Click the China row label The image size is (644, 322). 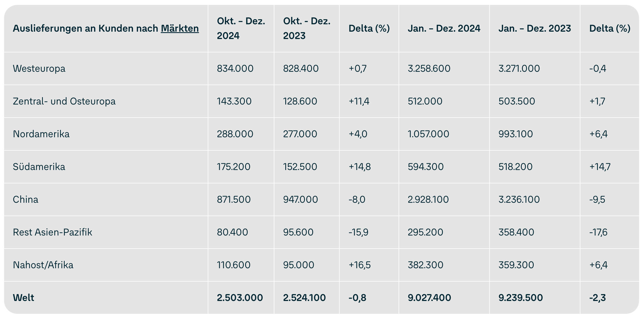26,199
